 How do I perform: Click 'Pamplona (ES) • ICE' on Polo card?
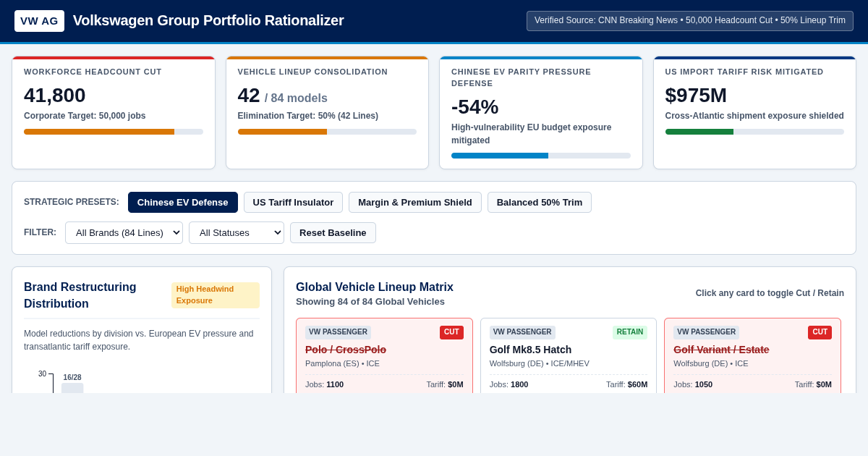coord(342,363)
